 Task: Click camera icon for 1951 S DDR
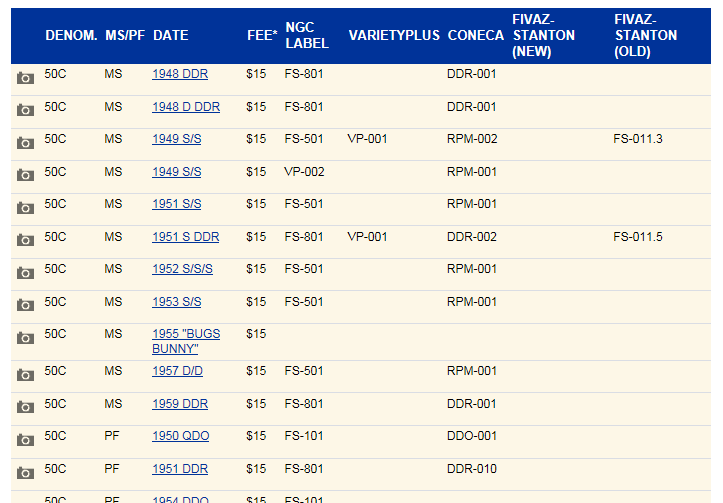click(x=25, y=240)
